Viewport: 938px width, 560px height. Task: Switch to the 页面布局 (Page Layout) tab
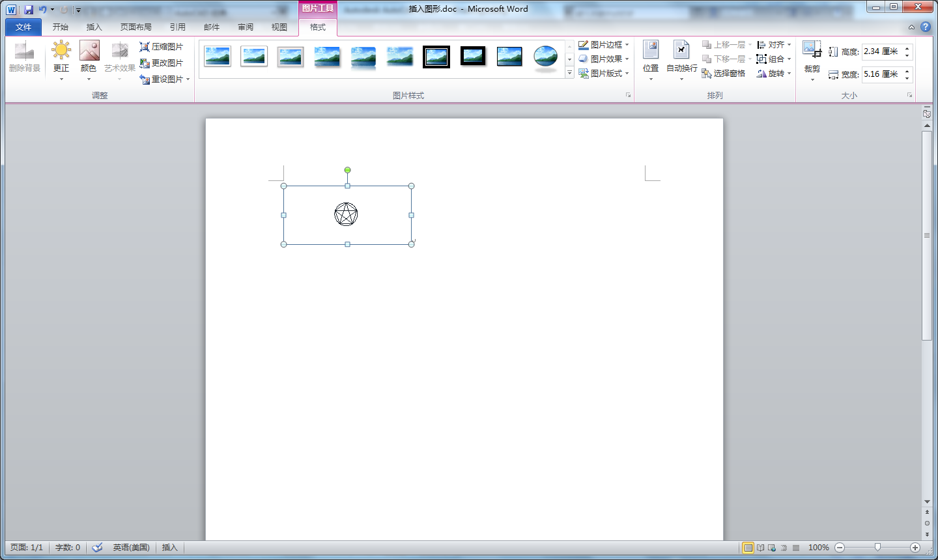(136, 27)
